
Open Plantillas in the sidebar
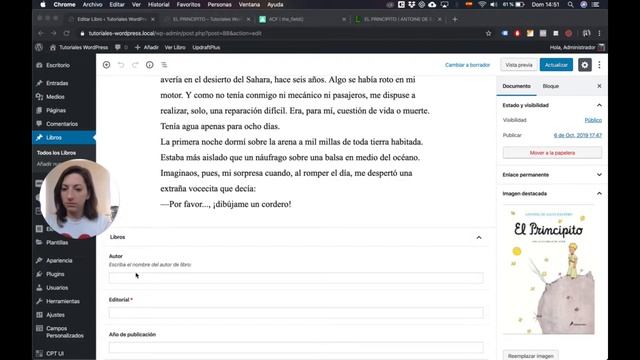(x=57, y=242)
